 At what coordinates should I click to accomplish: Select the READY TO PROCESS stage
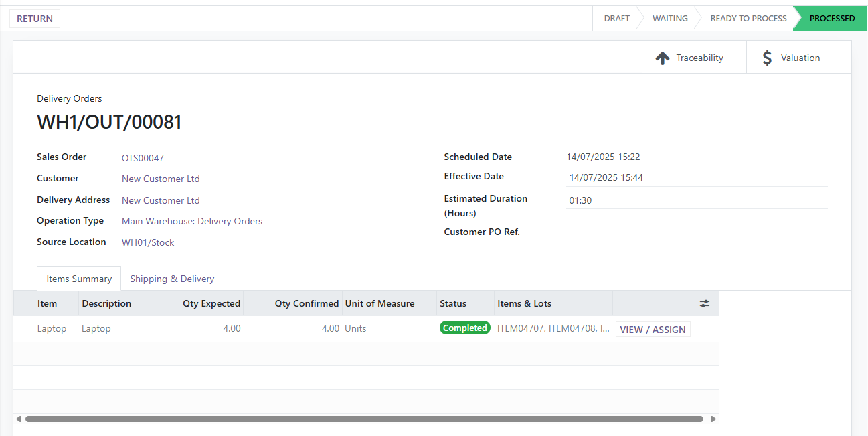pyautogui.click(x=748, y=19)
